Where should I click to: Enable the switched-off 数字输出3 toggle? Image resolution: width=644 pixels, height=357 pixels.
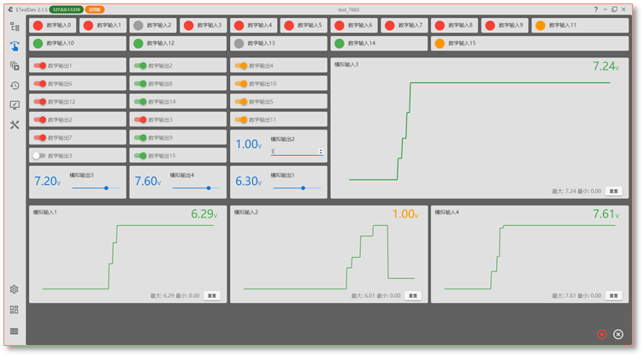tap(39, 157)
